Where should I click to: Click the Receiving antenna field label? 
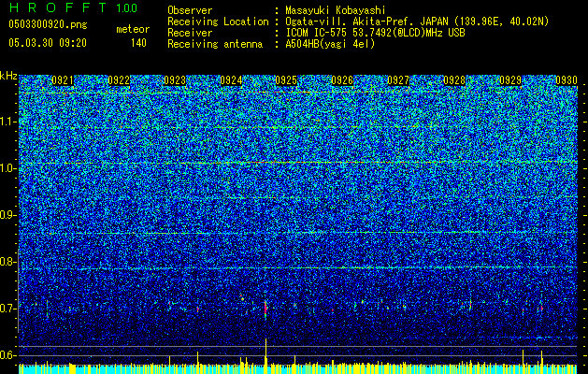(x=215, y=44)
